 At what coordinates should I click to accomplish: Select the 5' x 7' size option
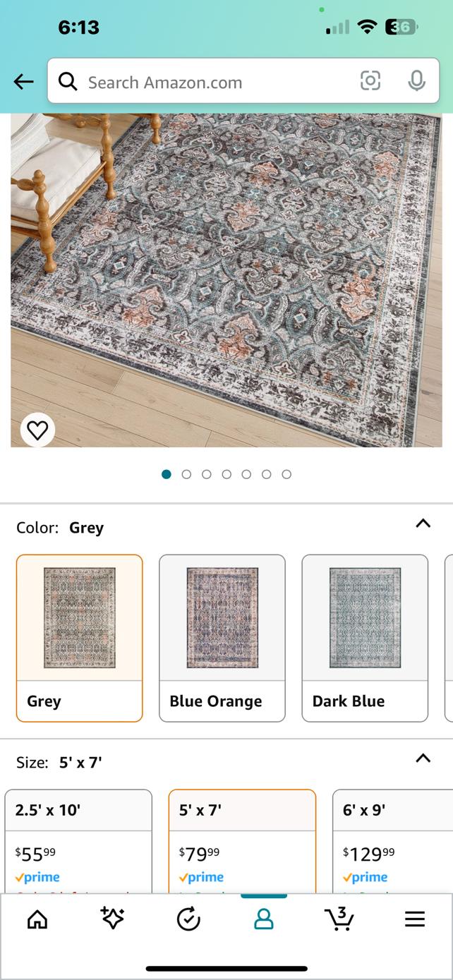click(x=242, y=840)
